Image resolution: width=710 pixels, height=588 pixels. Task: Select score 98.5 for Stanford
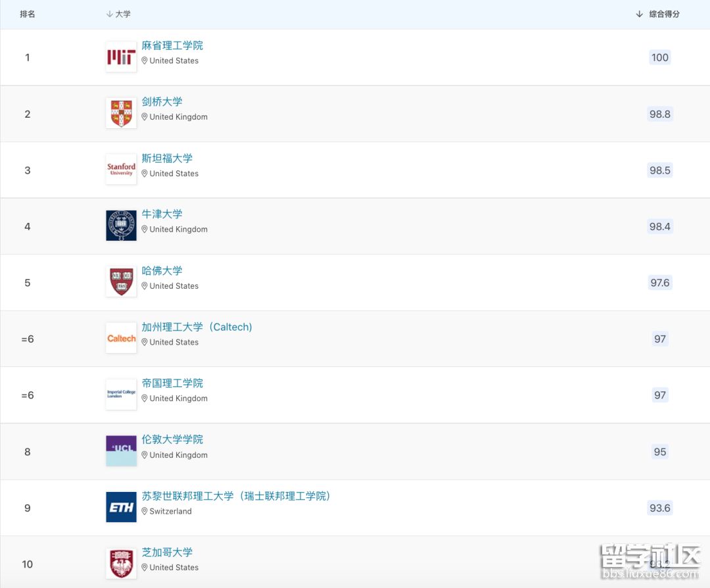pyautogui.click(x=660, y=170)
